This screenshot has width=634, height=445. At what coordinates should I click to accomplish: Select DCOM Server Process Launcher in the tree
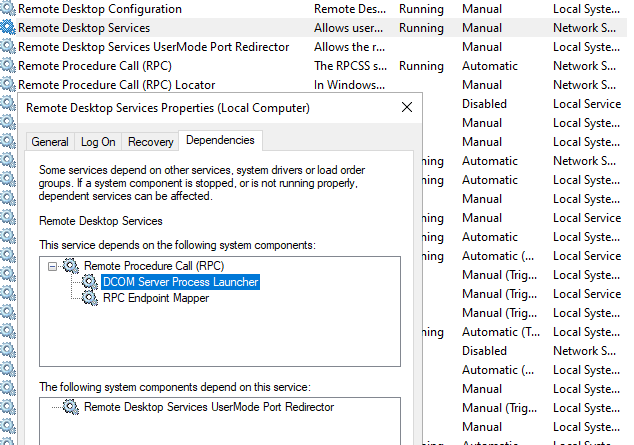pos(180,282)
